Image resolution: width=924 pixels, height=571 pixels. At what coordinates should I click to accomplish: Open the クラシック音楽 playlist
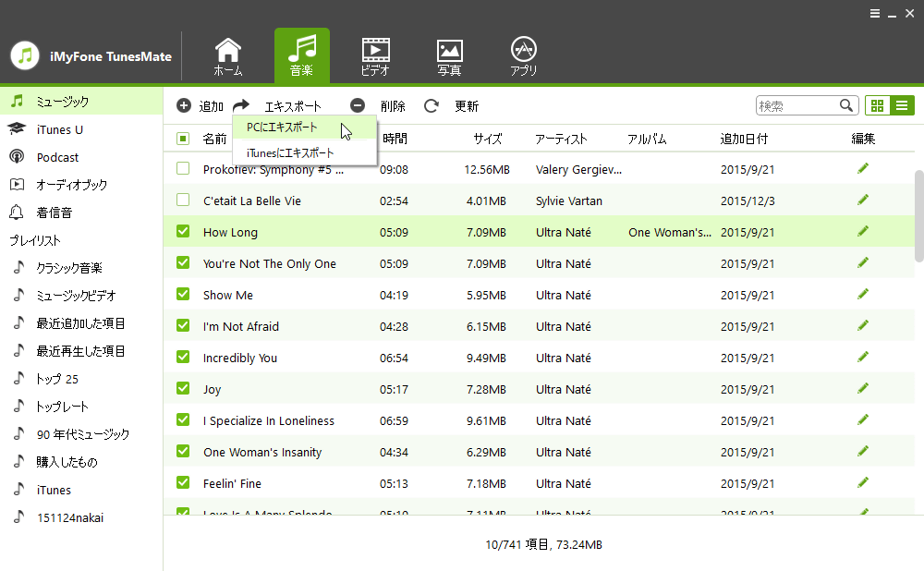coord(81,268)
